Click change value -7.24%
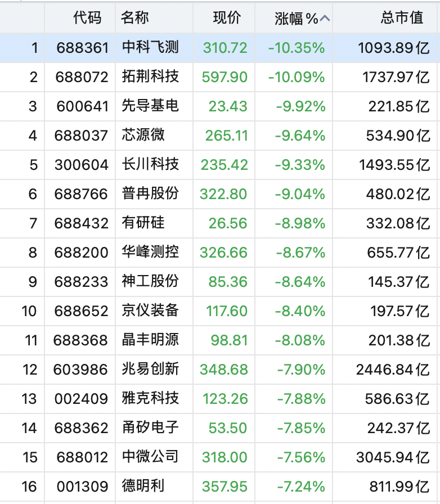 302,487
